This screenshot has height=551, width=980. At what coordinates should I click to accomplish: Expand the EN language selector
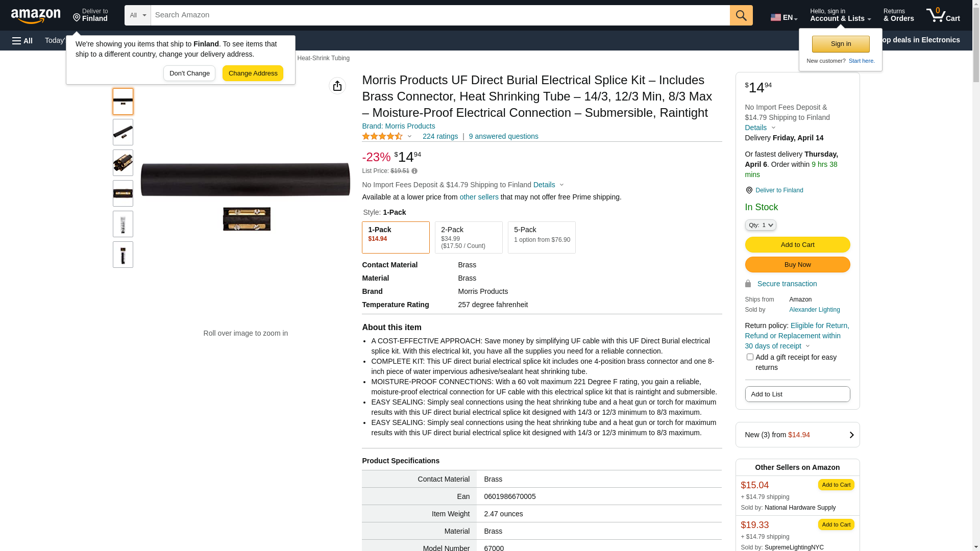tap(783, 17)
